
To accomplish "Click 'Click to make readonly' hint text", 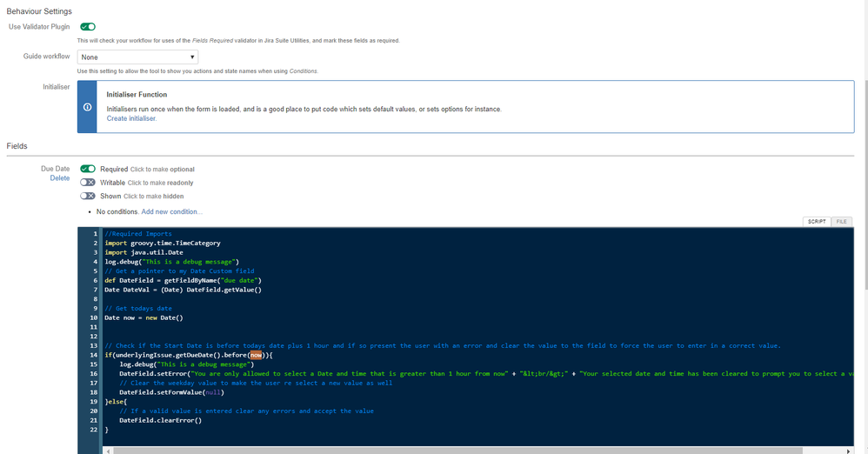I will pyautogui.click(x=161, y=183).
